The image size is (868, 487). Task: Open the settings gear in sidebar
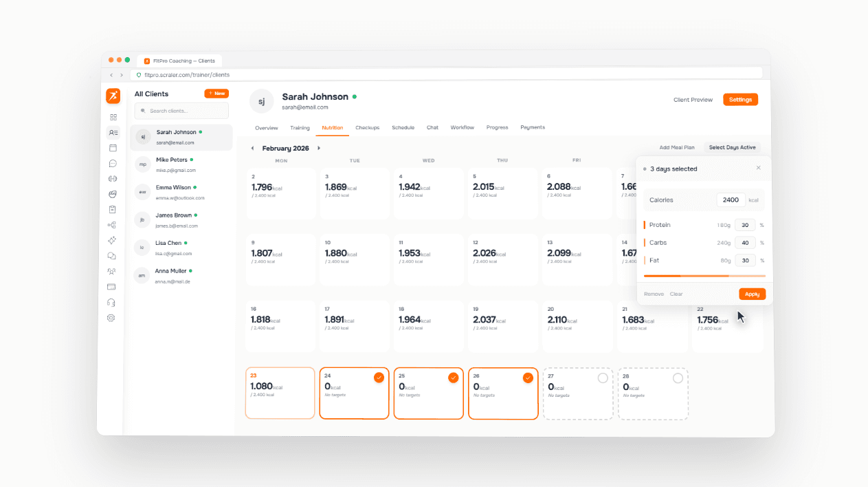click(111, 318)
